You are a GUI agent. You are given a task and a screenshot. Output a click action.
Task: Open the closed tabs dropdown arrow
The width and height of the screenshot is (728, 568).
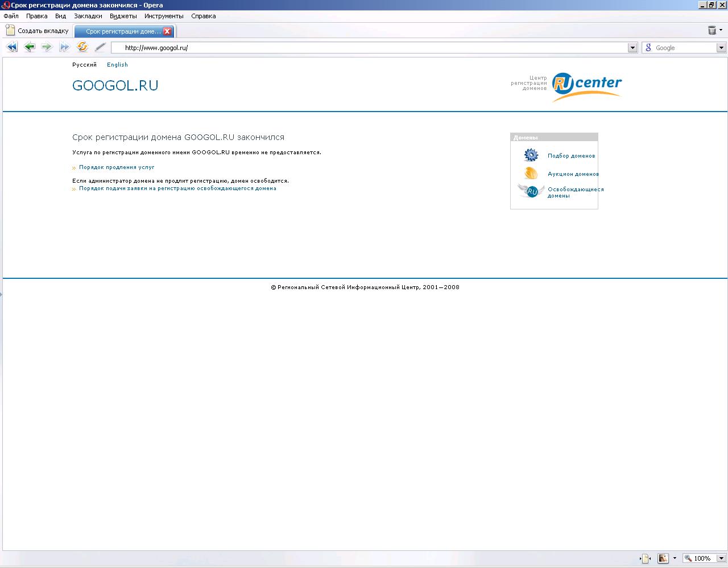click(721, 30)
